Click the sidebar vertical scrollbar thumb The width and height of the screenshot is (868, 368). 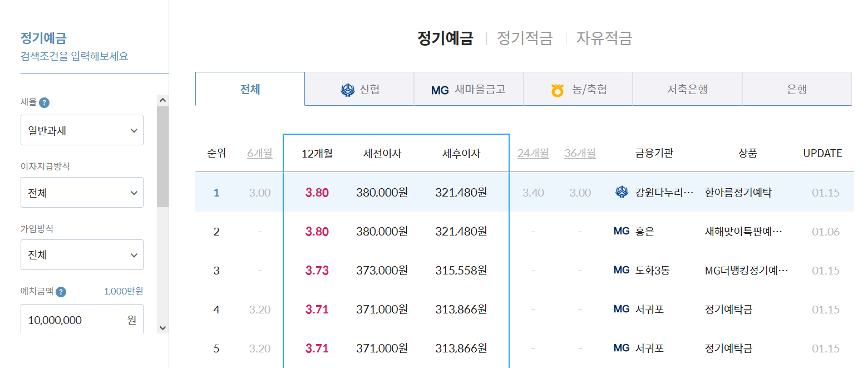coord(162,157)
